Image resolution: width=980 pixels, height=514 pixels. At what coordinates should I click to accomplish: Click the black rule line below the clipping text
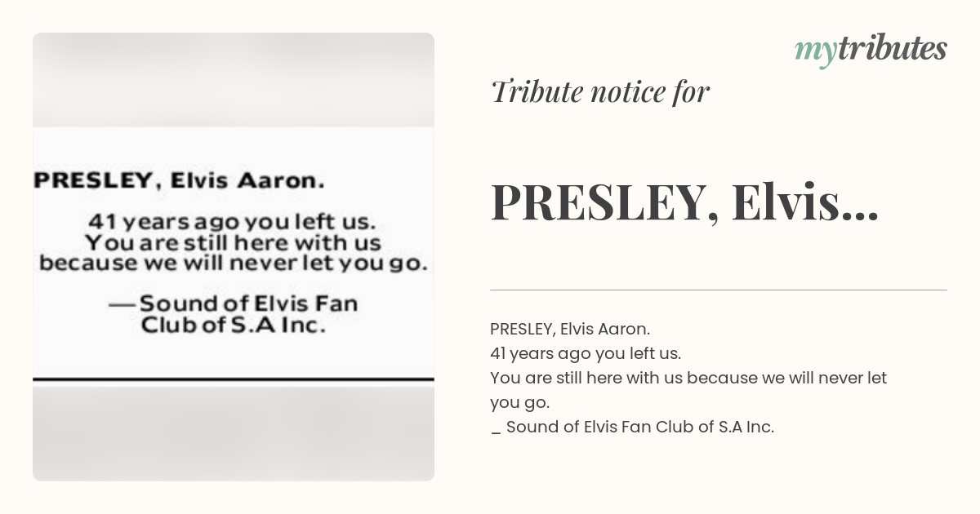click(x=234, y=379)
